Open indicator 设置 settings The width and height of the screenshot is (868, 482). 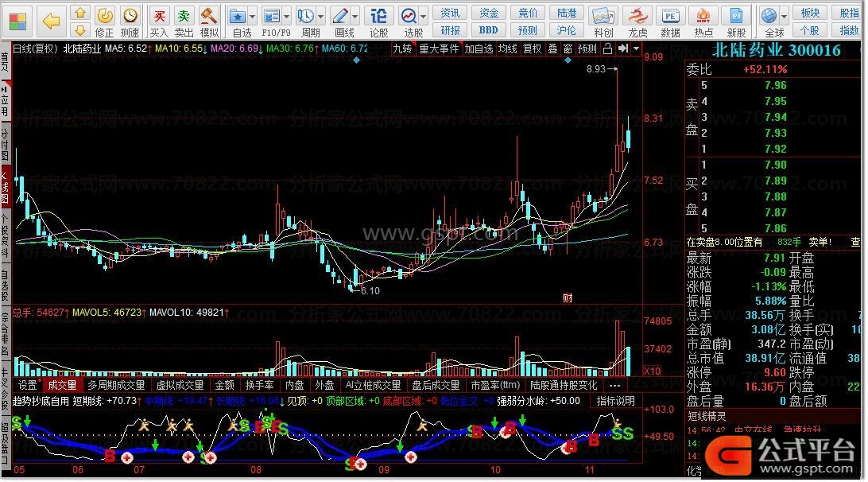(27, 385)
